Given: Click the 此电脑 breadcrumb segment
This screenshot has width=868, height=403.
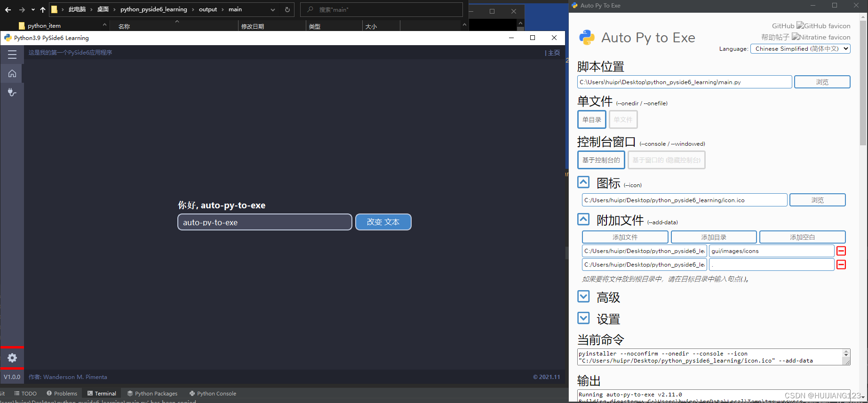Looking at the screenshot, I should [77, 9].
